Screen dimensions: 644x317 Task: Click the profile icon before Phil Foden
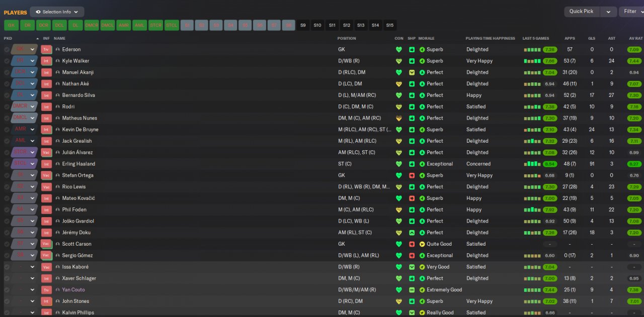[57, 210]
